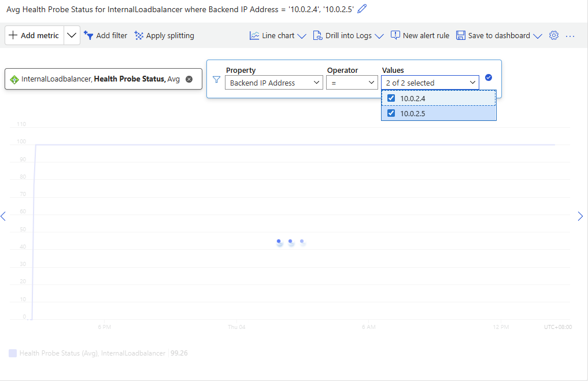The height and width of the screenshot is (381, 588).
Task: Open chart settings gear icon
Action: pos(553,35)
